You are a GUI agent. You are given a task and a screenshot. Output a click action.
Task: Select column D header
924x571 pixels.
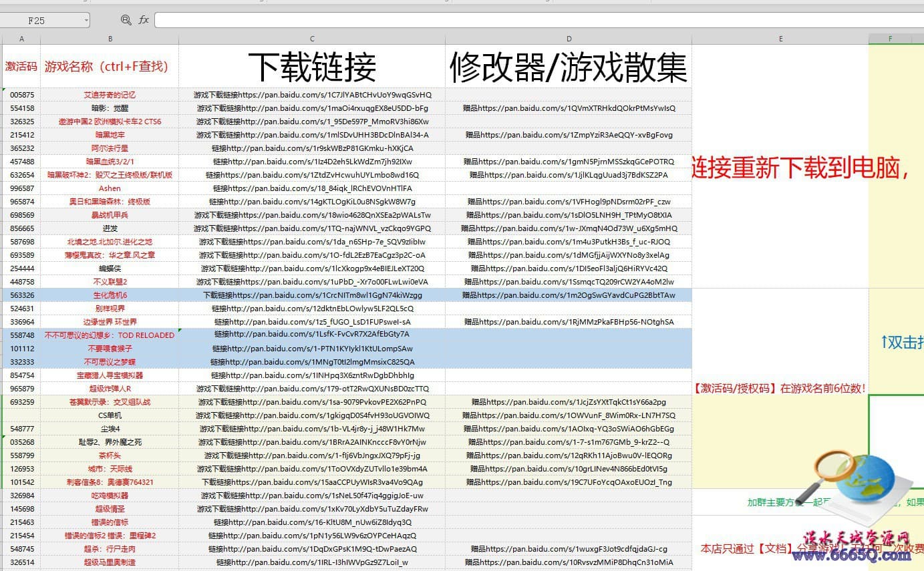point(569,39)
